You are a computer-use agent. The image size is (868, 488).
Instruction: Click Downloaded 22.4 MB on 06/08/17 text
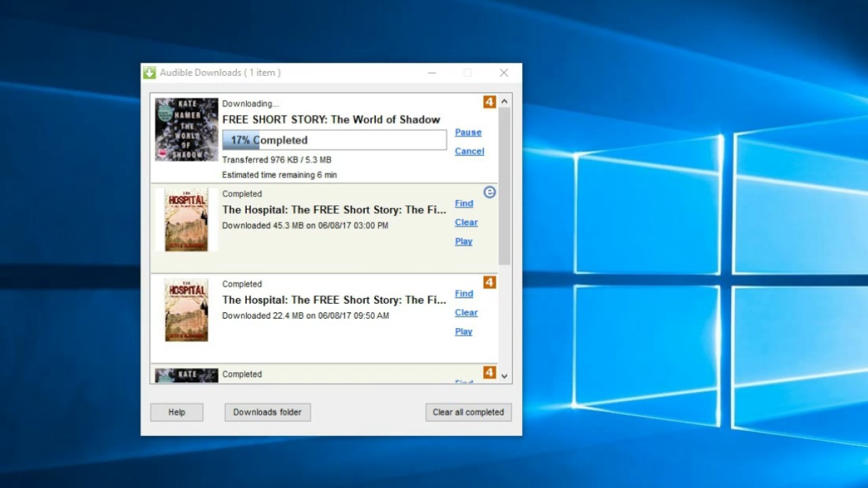[x=305, y=316]
